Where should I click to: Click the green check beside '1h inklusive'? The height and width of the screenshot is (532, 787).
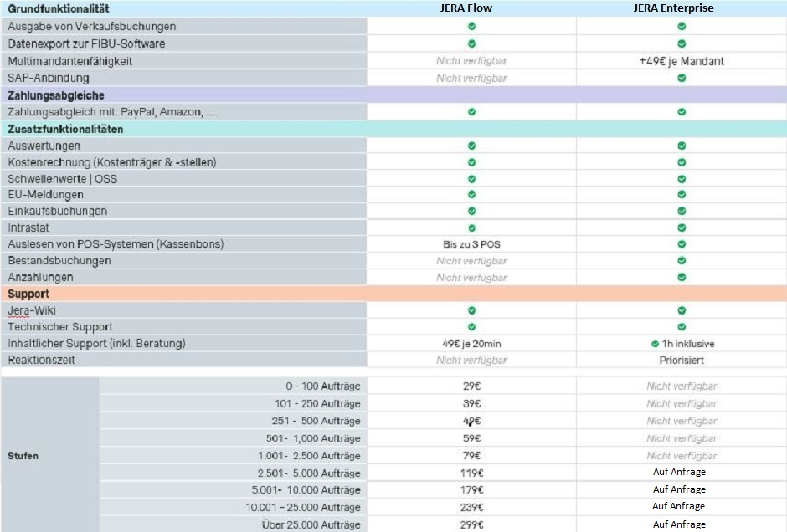tap(655, 344)
